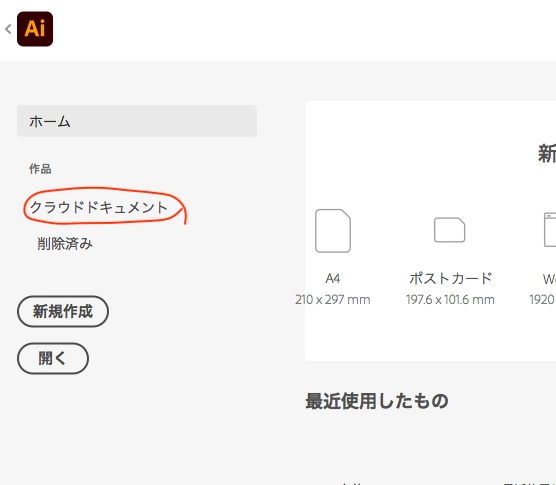Click the 最近使用したもの heading
This screenshot has height=485, width=556.
(377, 401)
